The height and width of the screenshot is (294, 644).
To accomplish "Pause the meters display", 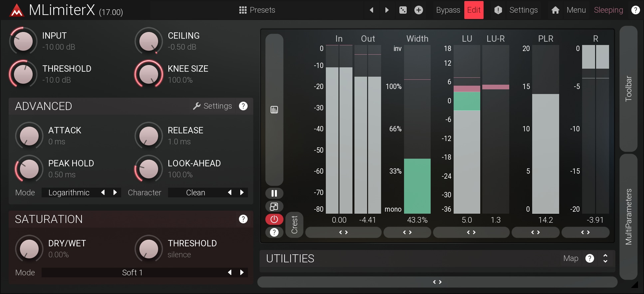I will click(x=274, y=193).
